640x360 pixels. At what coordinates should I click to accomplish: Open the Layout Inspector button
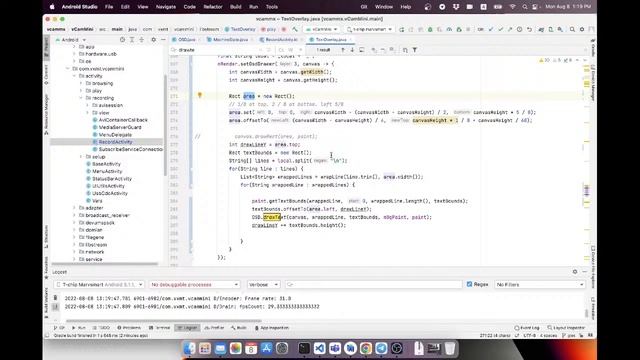point(567,328)
